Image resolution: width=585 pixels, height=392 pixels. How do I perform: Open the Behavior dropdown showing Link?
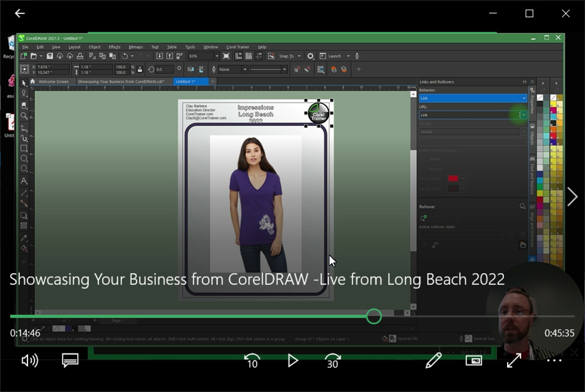pyautogui.click(x=473, y=98)
